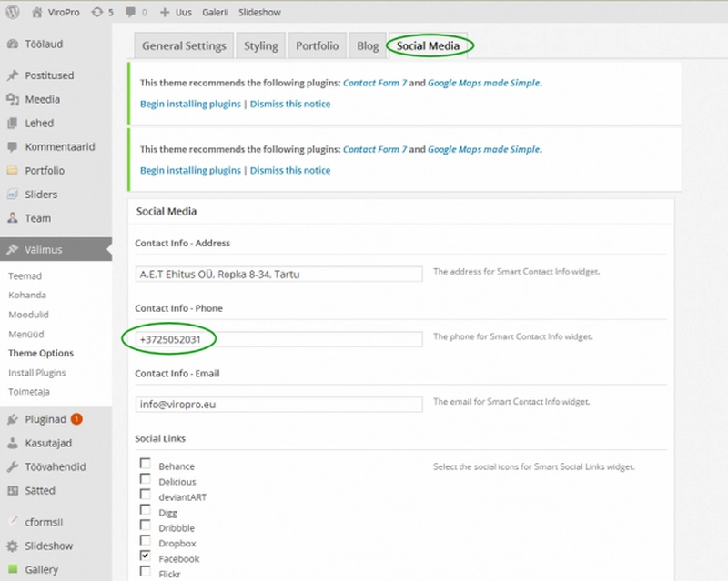Switch to the General Settings tab
This screenshot has width=728, height=581.
[x=183, y=46]
